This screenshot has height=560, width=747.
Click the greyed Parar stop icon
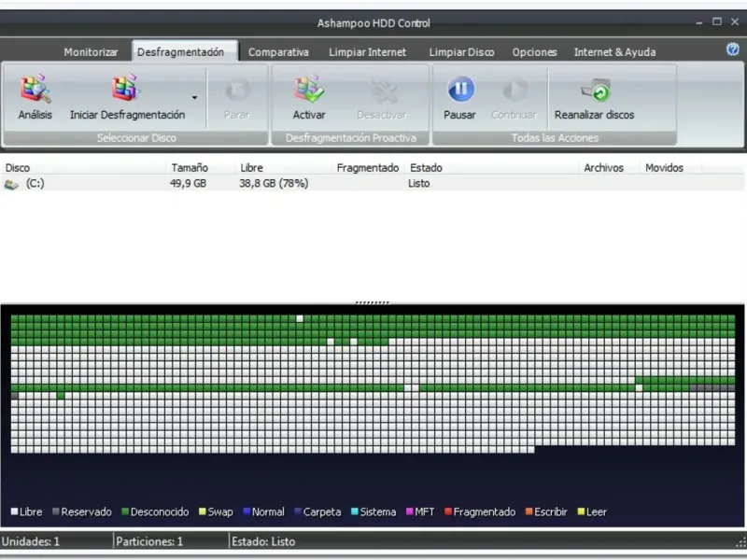click(237, 89)
